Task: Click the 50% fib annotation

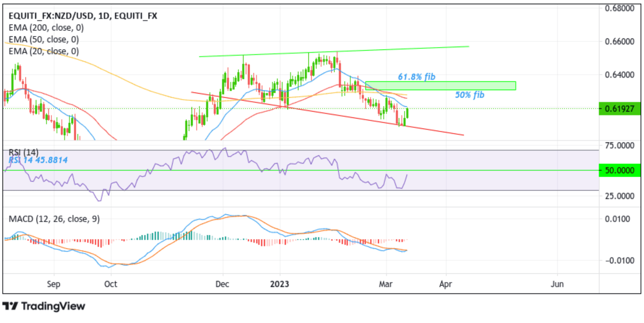Action: [470, 95]
